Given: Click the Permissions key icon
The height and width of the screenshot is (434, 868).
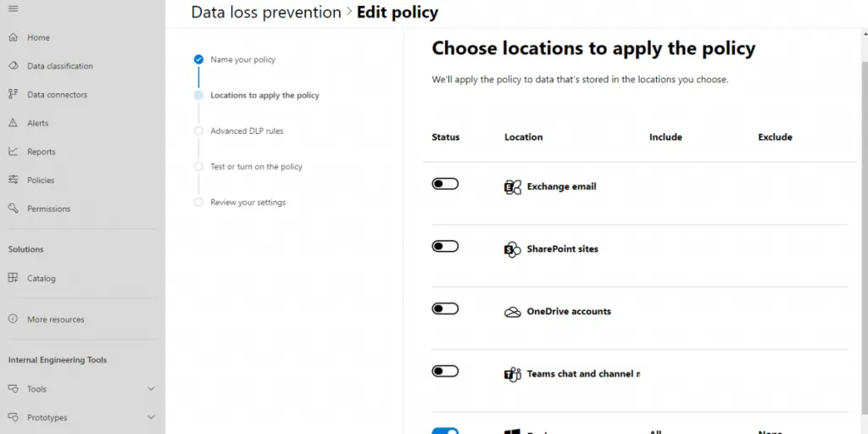Looking at the screenshot, I should pos(13,209).
